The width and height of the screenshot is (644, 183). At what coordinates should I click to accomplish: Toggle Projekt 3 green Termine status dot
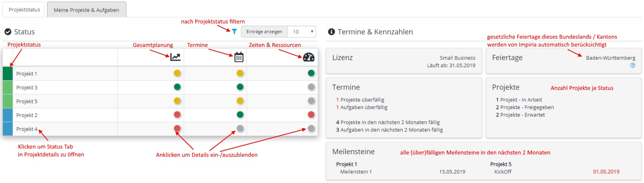[x=240, y=87]
